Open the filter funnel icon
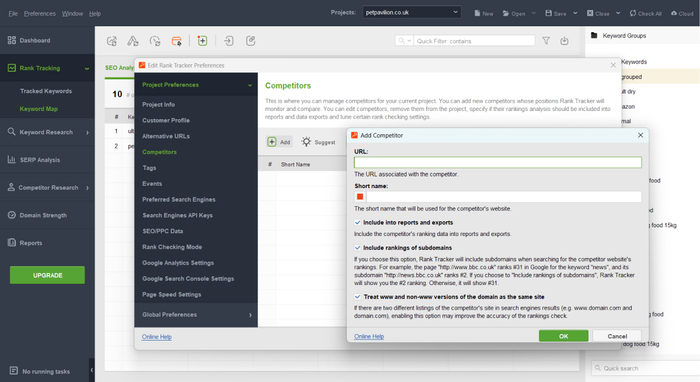This screenshot has width=700, height=382. pyautogui.click(x=546, y=41)
